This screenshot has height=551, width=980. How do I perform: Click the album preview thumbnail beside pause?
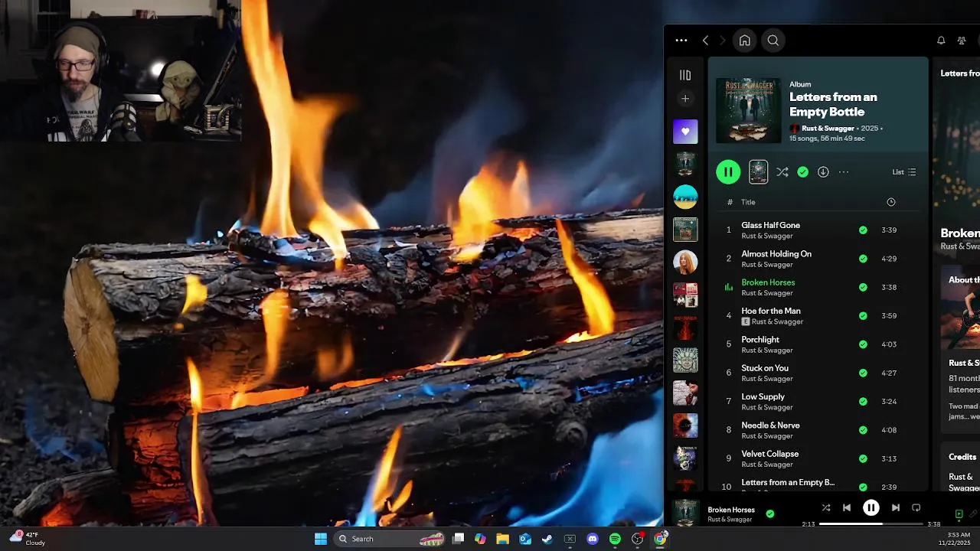coord(758,172)
